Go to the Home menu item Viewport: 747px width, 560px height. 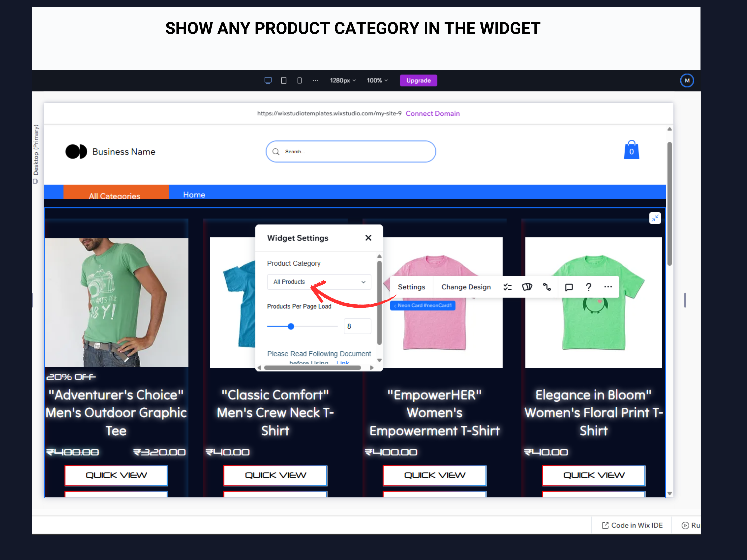click(x=194, y=195)
